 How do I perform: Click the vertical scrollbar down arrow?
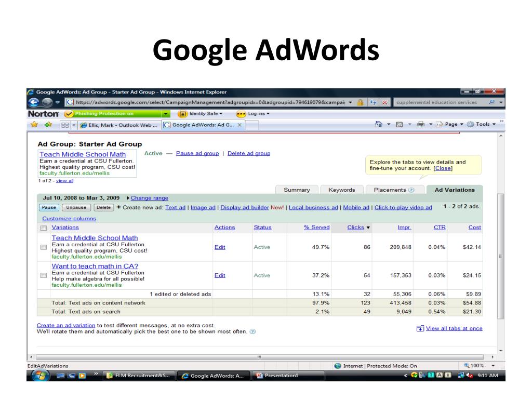[501, 351]
